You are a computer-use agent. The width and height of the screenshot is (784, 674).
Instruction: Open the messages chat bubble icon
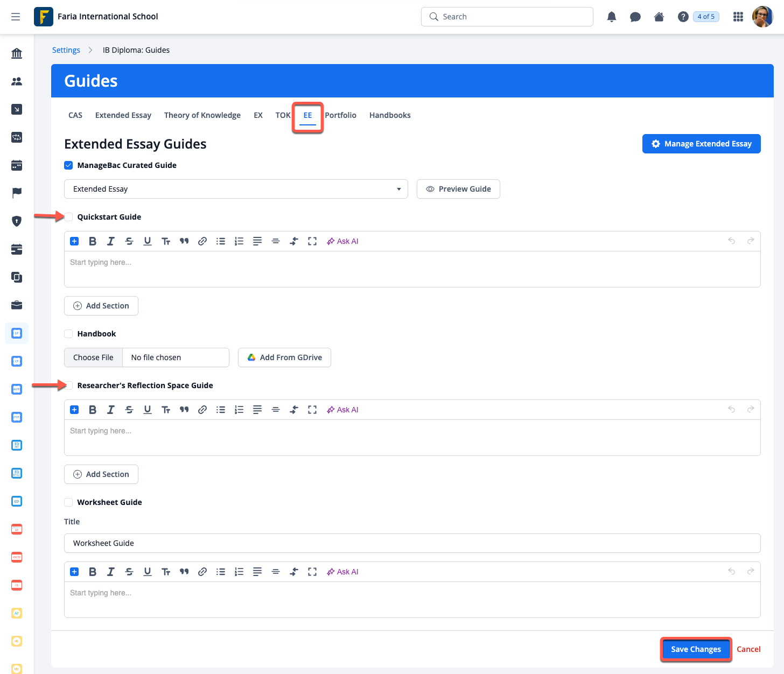[x=635, y=17]
